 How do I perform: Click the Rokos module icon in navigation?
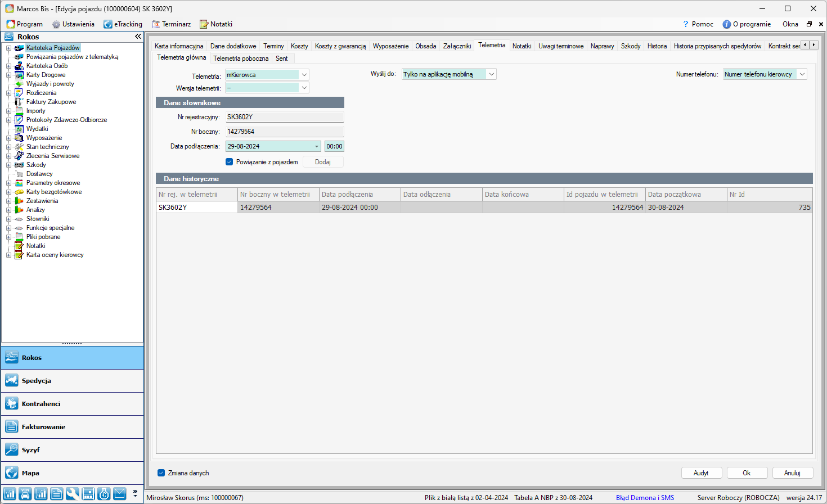pos(12,358)
